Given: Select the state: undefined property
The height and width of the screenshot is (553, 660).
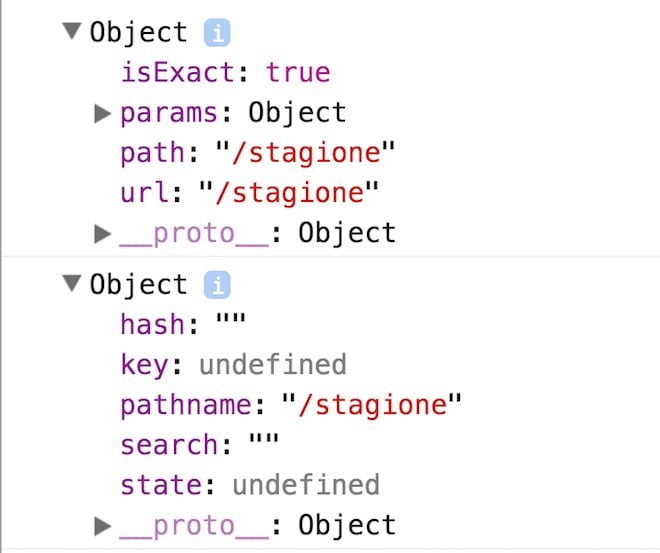Looking at the screenshot, I should (249, 485).
